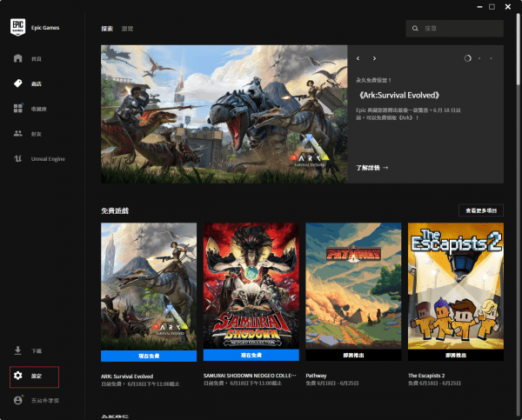522x420 pixels.
Task: Switch to the Discover (探索) tab
Action: pyautogui.click(x=107, y=29)
